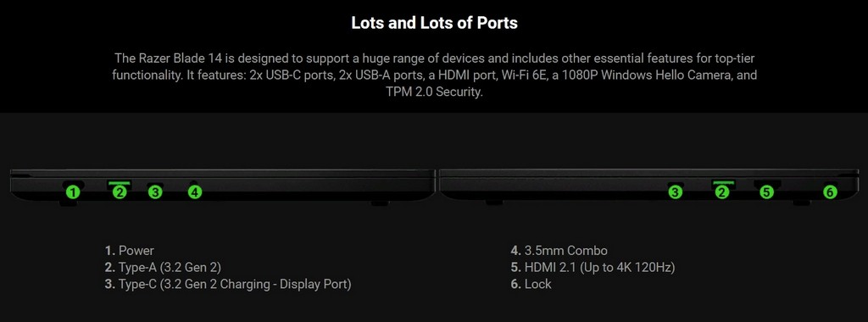This screenshot has height=322, width=868.
Task: Click the "4. 3.5mm Combo" legend entry
Action: [559, 251]
